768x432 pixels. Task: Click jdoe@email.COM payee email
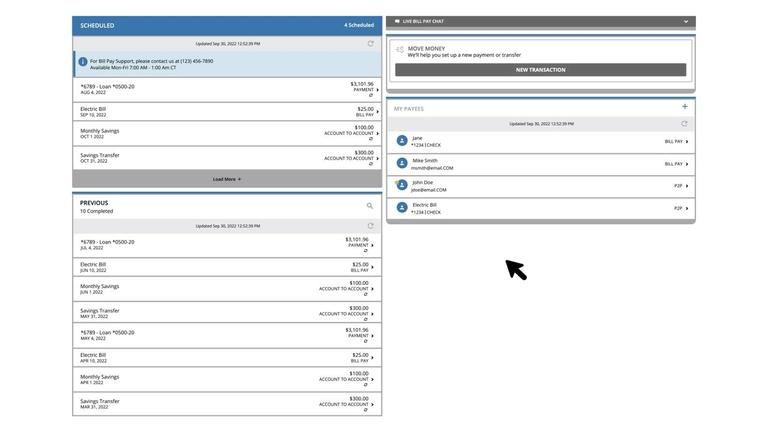[429, 190]
